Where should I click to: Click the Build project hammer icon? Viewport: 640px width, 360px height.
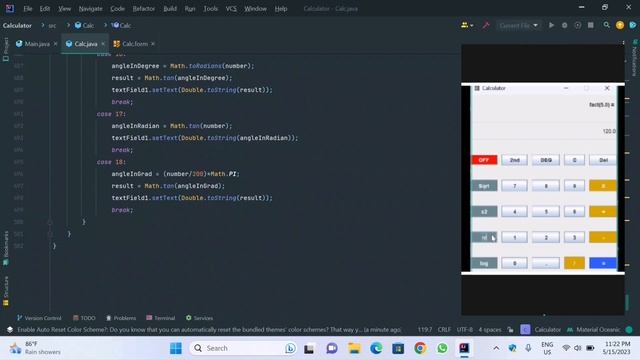[x=486, y=25]
